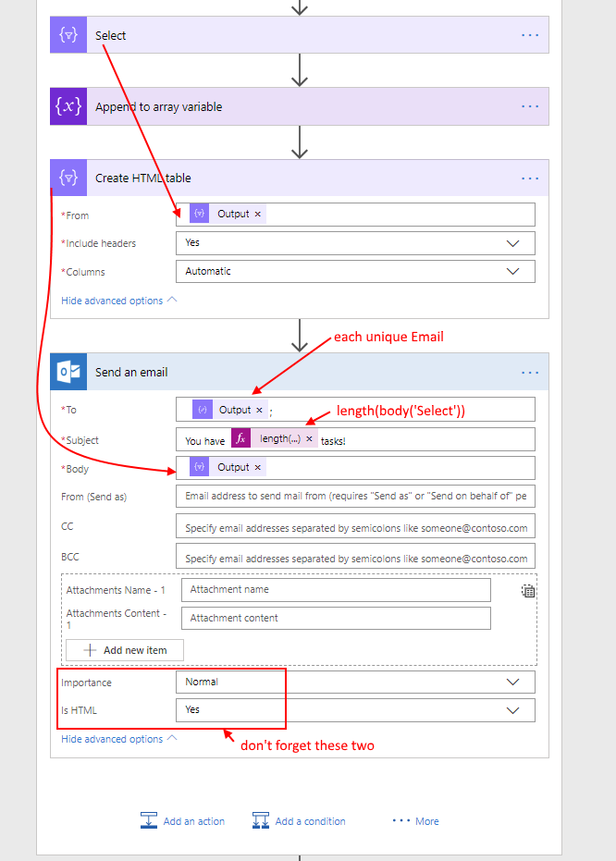Remove the Output token in From field
Screen dimensions: 616x861
tap(258, 215)
